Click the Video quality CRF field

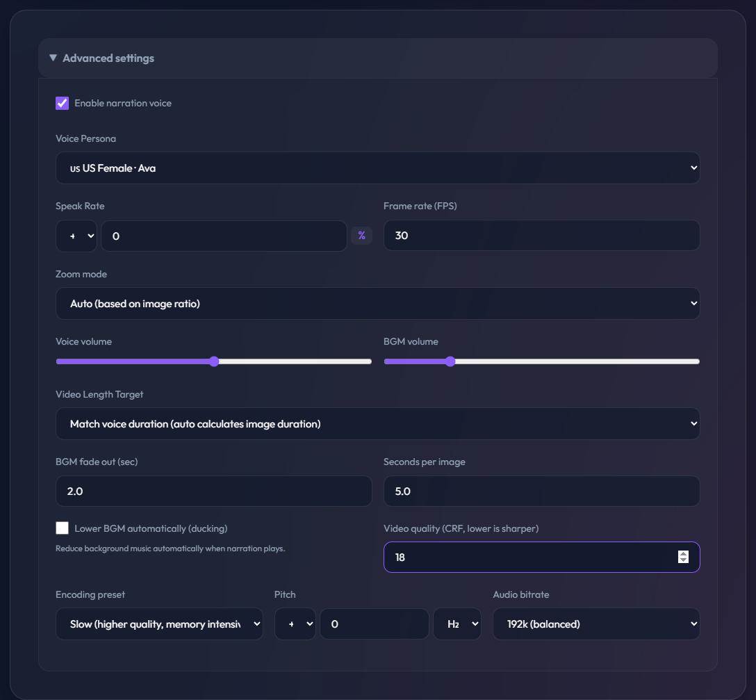coord(541,557)
